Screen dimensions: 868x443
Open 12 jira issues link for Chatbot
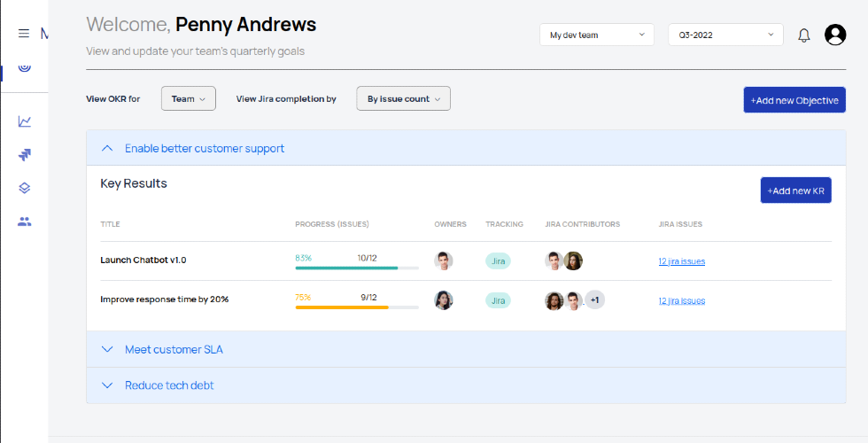tap(681, 261)
